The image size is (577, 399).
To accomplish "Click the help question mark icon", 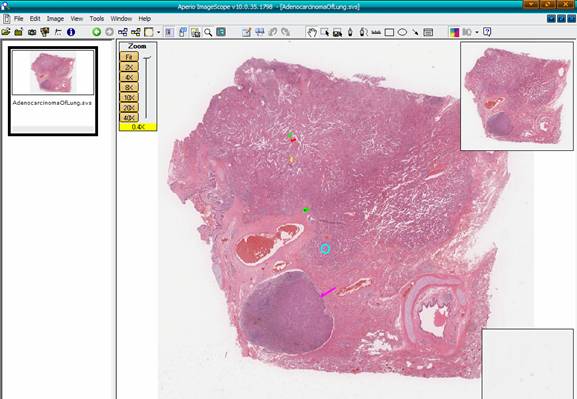I will [x=487, y=32].
